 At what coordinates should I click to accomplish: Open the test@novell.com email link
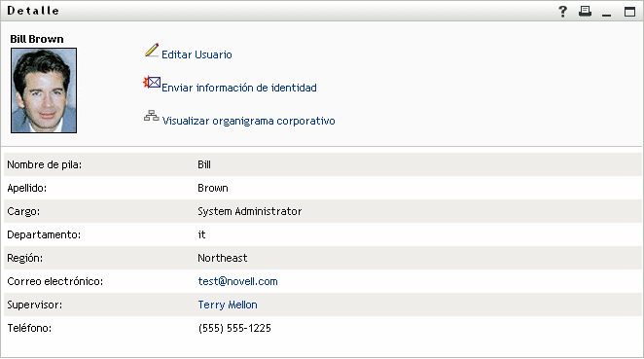tap(237, 281)
